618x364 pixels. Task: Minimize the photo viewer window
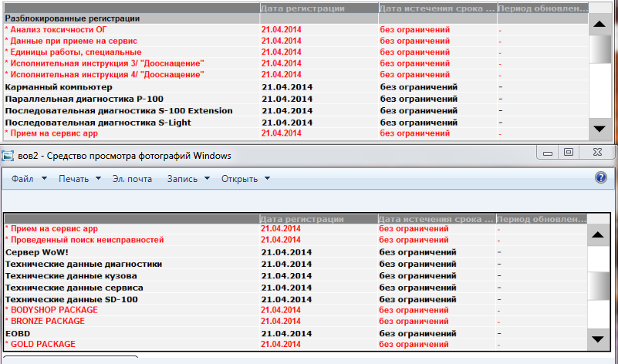pos(548,152)
